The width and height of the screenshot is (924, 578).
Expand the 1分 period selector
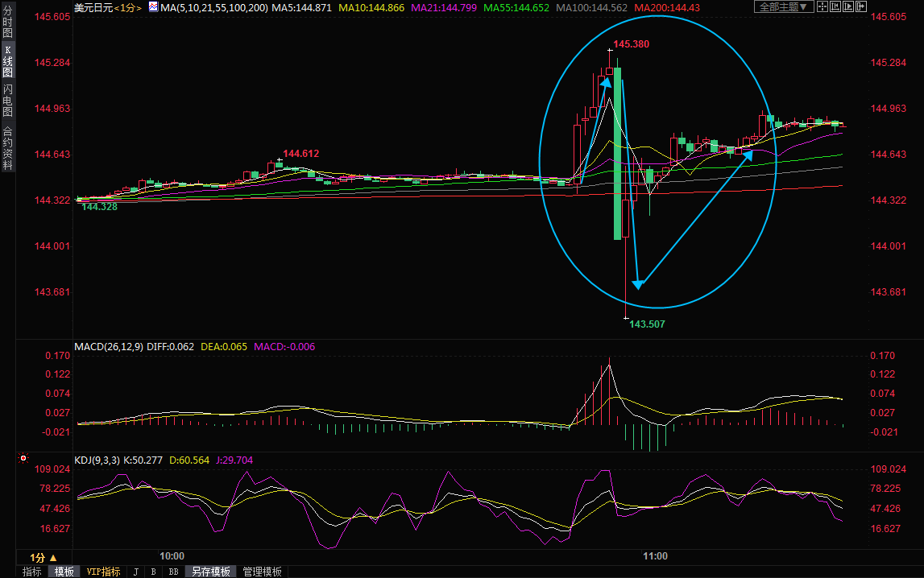[44, 557]
